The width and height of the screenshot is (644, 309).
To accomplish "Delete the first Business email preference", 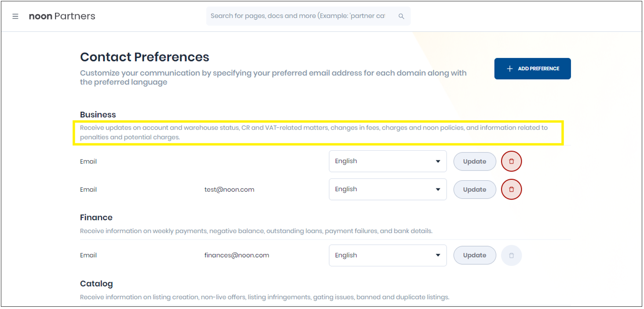I will [511, 161].
